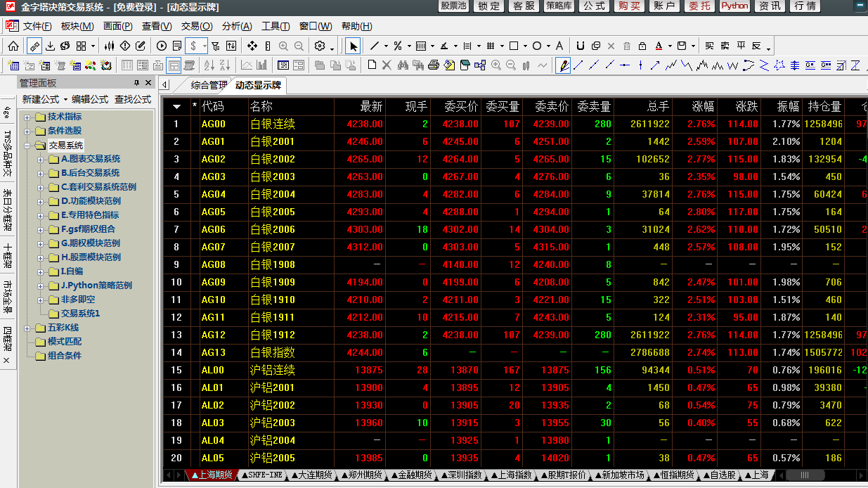Click the bar chart icon
This screenshot has height=488, width=868.
coord(261,65)
